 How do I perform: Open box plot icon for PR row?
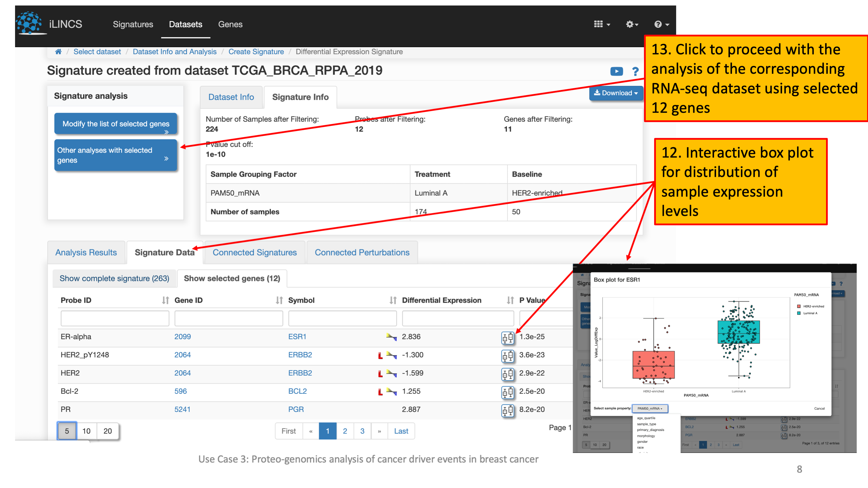(x=507, y=410)
